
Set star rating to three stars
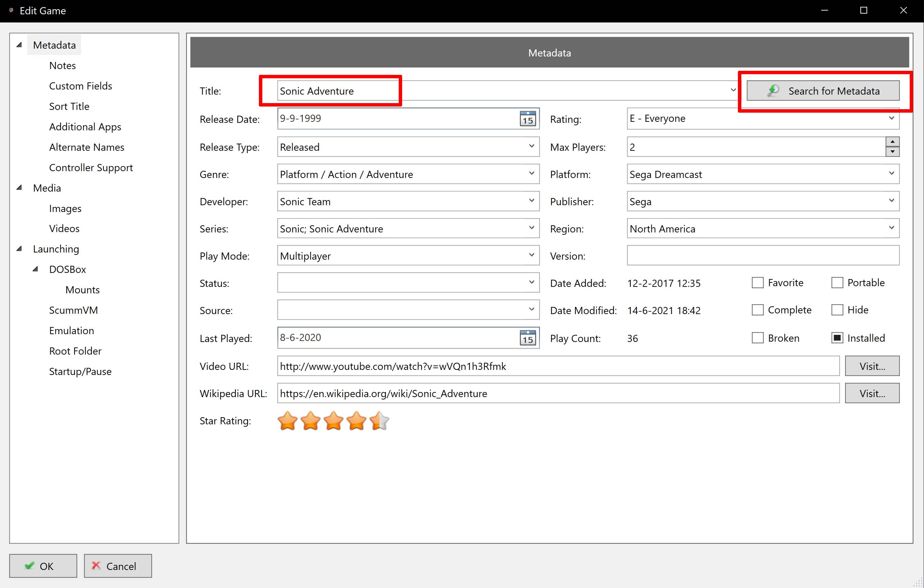[x=333, y=421]
